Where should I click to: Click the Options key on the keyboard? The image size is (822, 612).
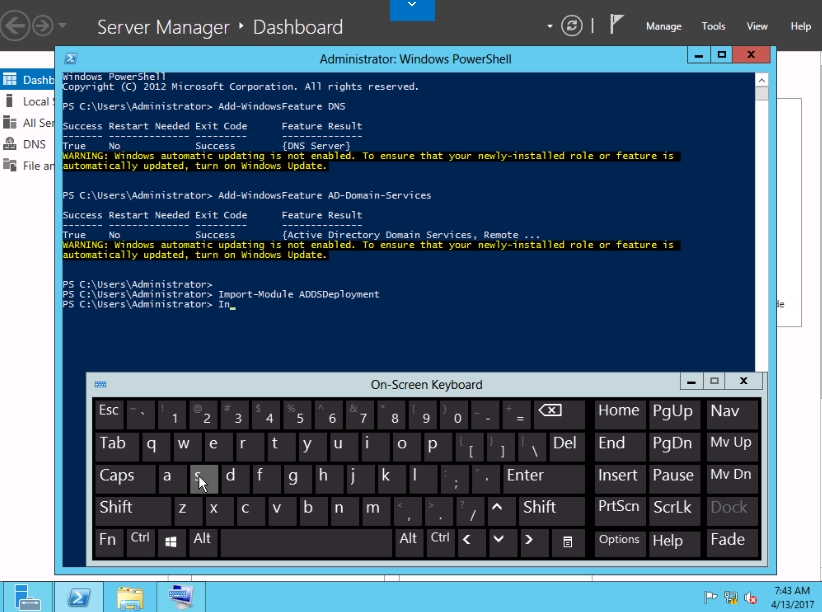tap(619, 540)
